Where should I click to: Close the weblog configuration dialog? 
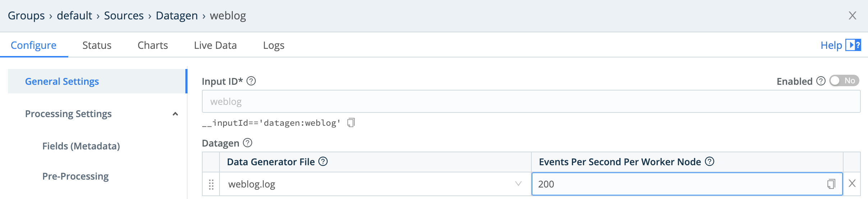[x=853, y=15]
